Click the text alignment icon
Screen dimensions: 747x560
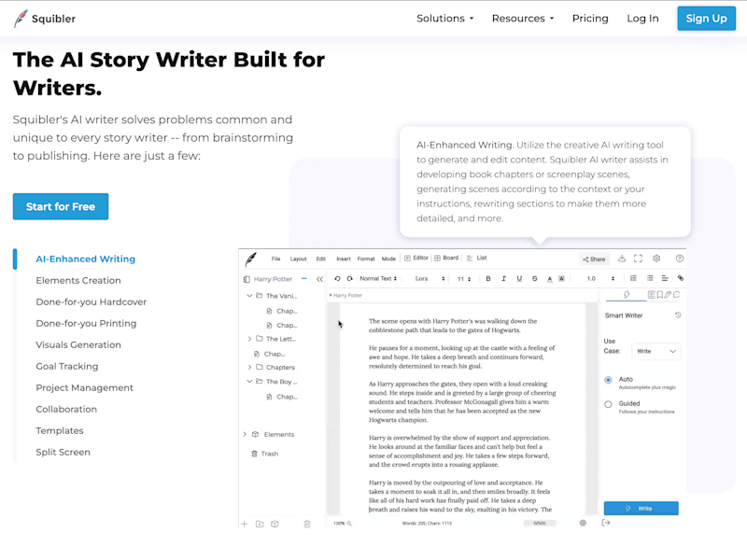click(x=665, y=278)
